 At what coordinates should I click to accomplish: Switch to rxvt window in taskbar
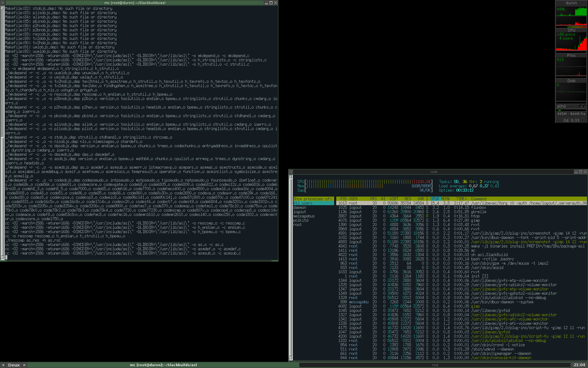pyautogui.click(x=435, y=365)
